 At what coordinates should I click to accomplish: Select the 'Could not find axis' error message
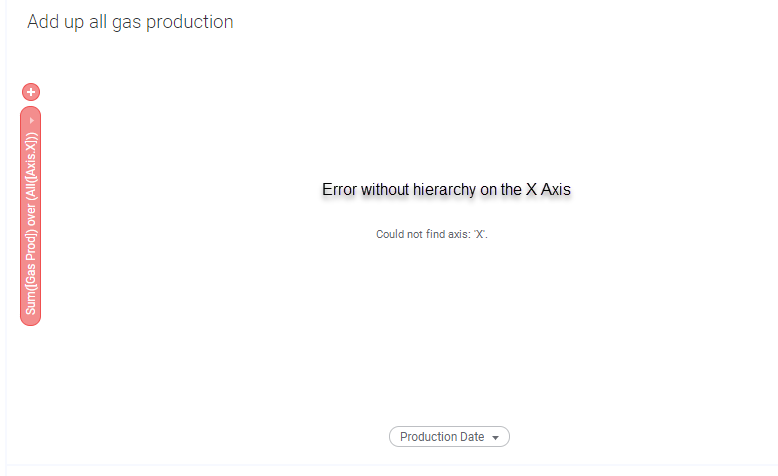coord(432,234)
